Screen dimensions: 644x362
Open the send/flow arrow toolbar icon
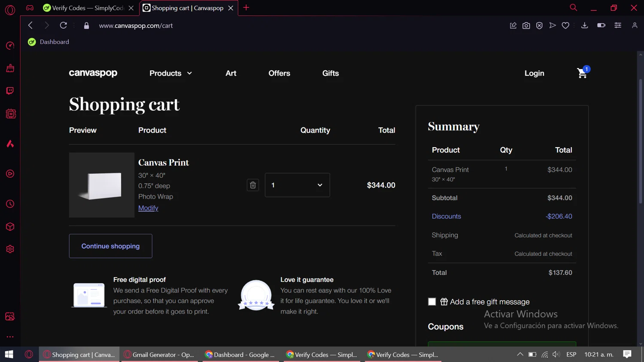click(x=553, y=26)
